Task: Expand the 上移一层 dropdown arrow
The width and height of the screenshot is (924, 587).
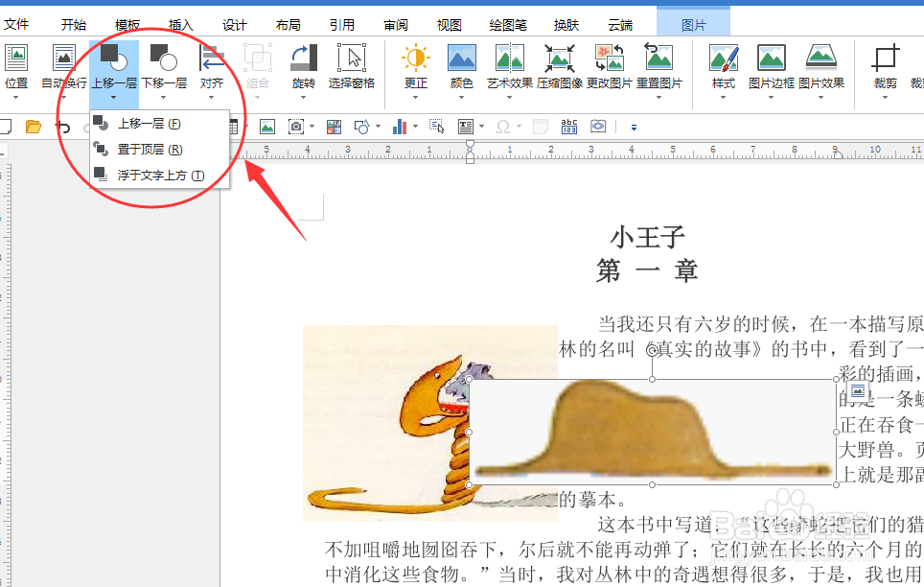Action: (x=114, y=97)
